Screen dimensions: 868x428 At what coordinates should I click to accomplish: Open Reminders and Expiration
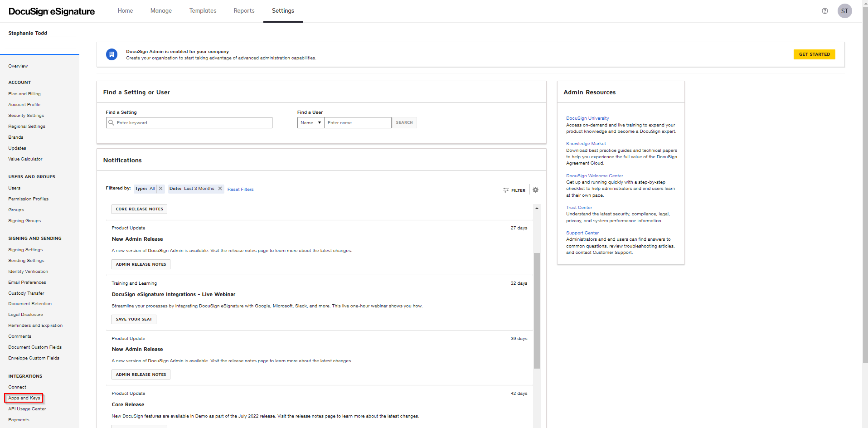35,326
